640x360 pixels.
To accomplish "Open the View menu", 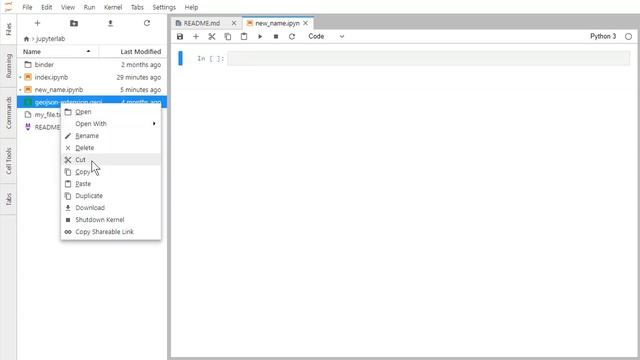I will [68, 7].
